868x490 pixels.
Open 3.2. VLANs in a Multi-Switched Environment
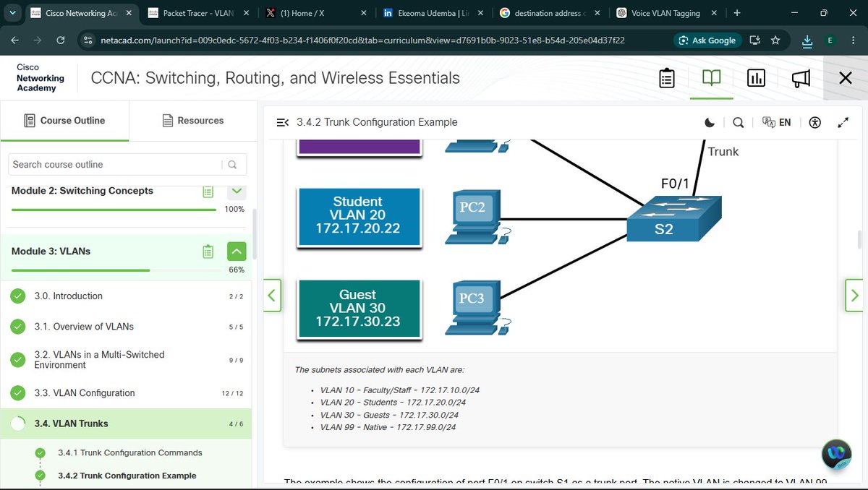126,360
